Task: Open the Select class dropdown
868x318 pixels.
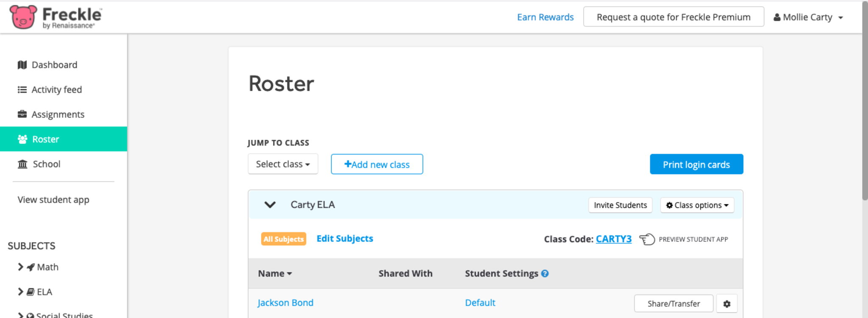Action: click(283, 164)
